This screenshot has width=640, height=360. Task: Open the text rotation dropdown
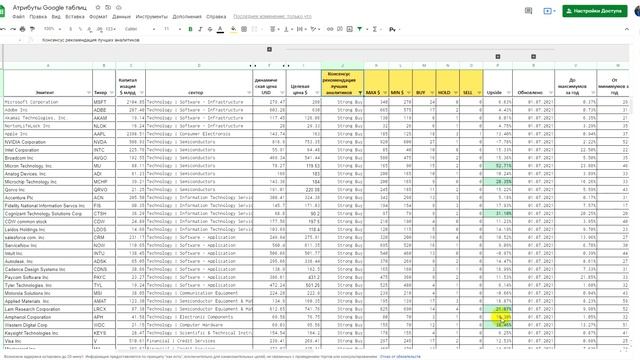point(314,29)
